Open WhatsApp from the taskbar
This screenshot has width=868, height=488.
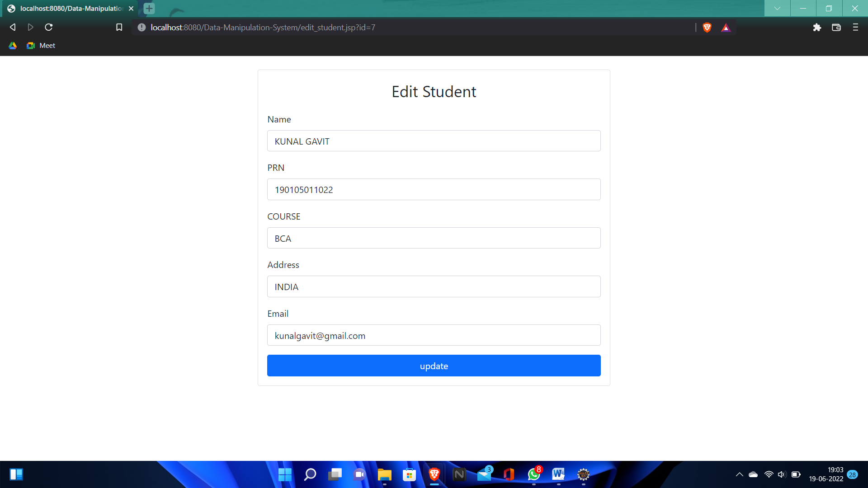pyautogui.click(x=534, y=474)
